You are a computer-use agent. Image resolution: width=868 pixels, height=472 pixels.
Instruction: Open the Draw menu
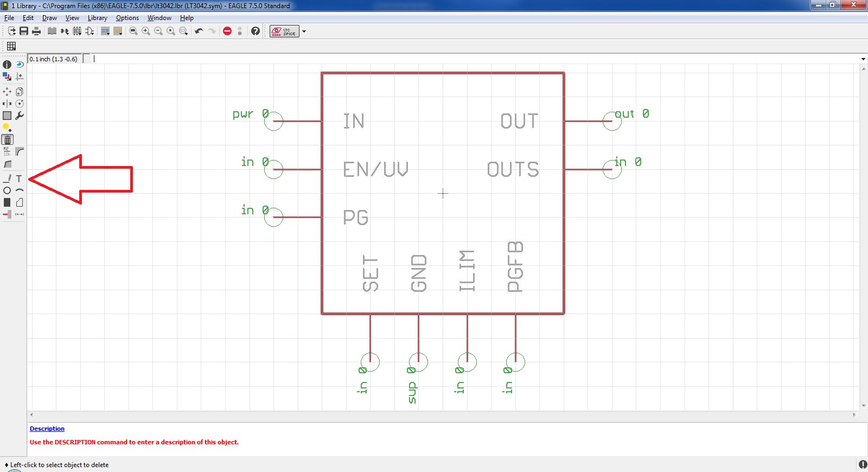[49, 18]
